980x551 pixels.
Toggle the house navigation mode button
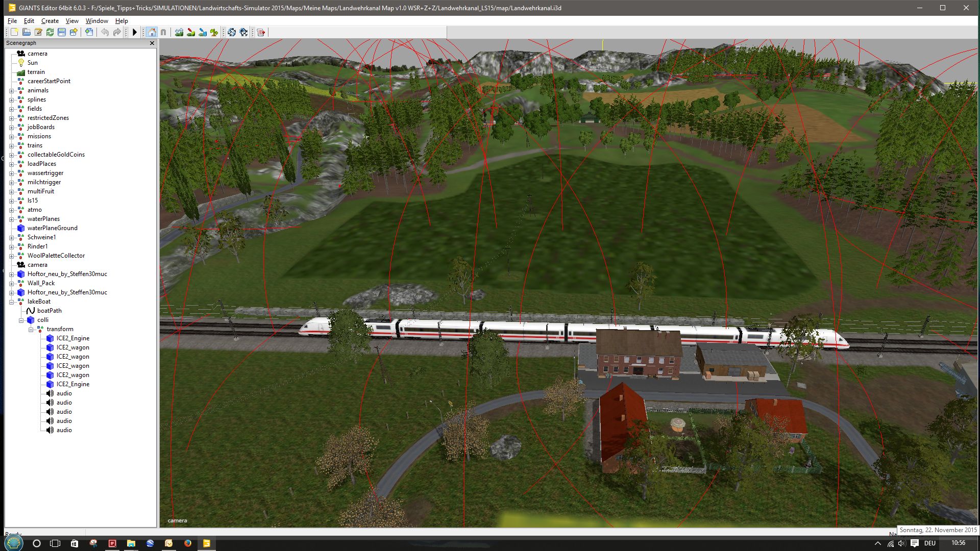[x=152, y=32]
